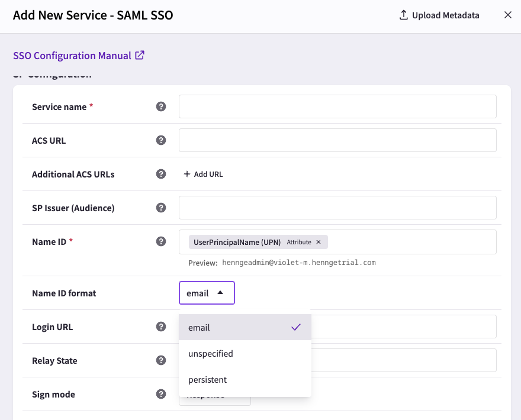Click the Upload Metadata button

439,15
